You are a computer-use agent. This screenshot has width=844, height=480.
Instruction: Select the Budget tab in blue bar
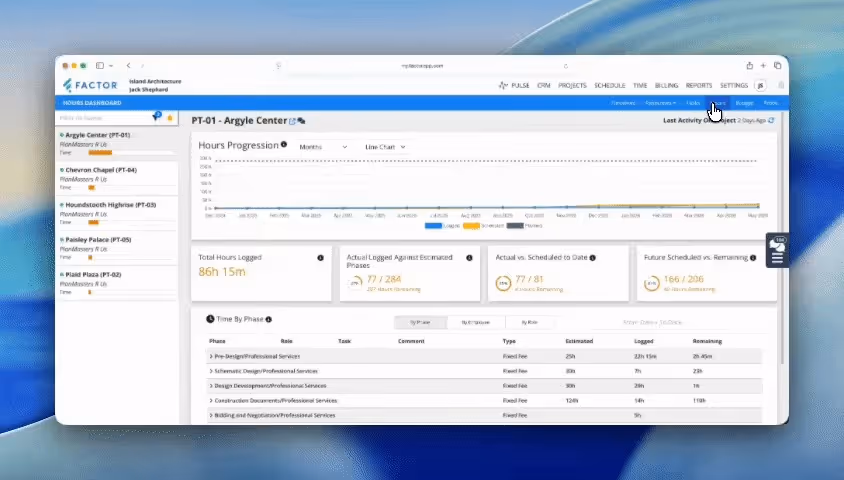pos(744,103)
